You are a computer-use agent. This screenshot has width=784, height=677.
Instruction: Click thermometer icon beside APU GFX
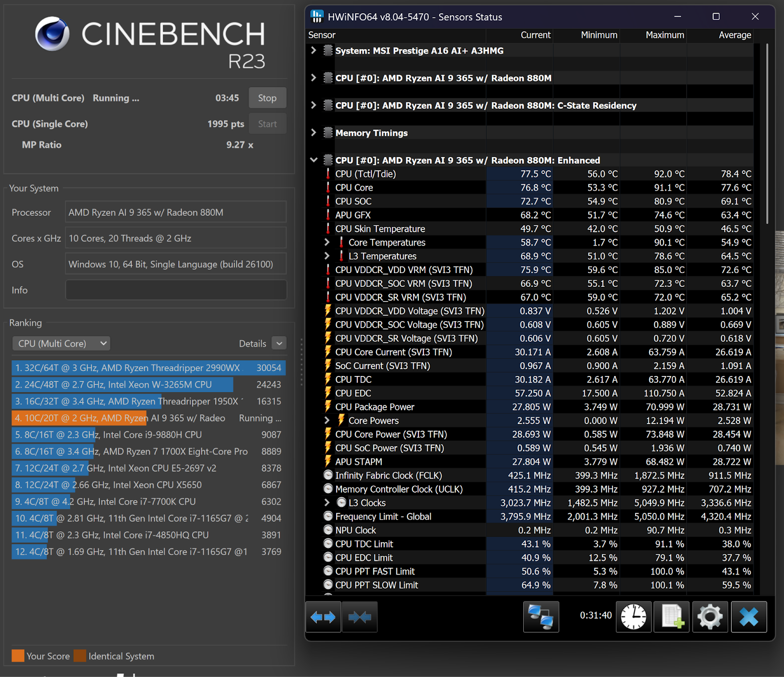(x=328, y=215)
